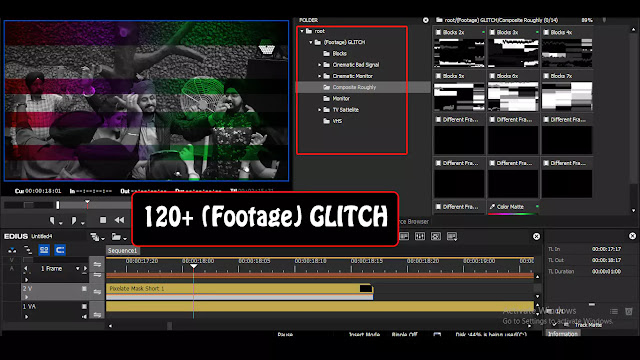Toggle the mute square on track 2 V
Screen dimensions: 640x360
coord(84,289)
